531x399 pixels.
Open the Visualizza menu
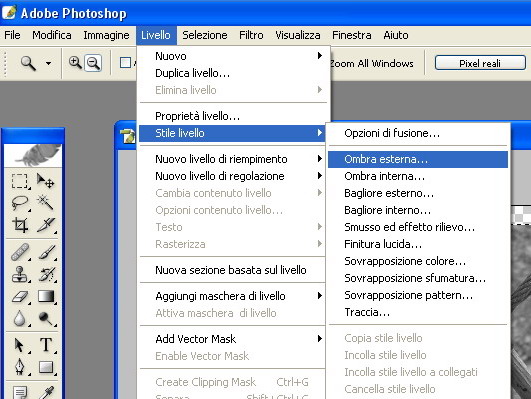point(298,35)
